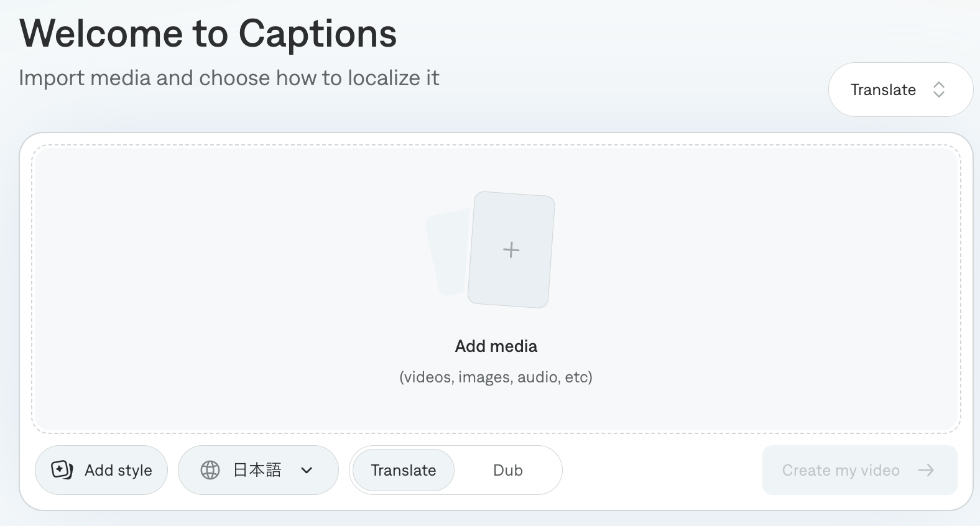Screen dimensions: 980x526
Task: Click the arrow icon in Create my video
Action: (x=927, y=470)
